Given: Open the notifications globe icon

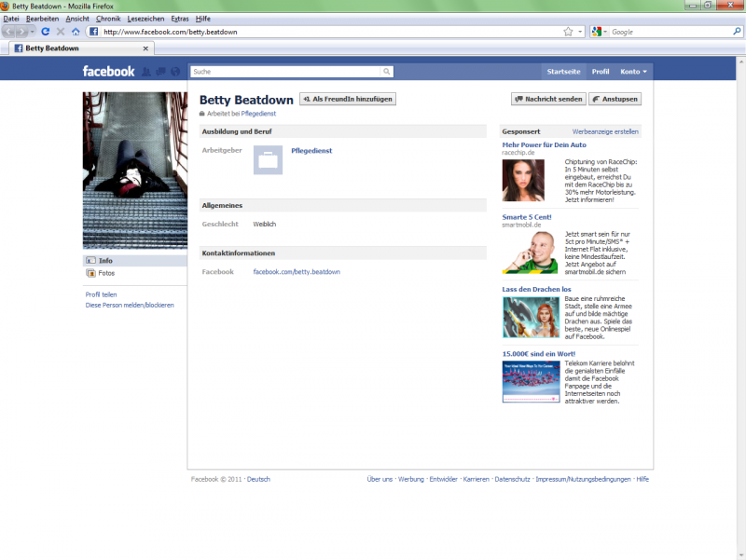Looking at the screenshot, I should coord(174,72).
